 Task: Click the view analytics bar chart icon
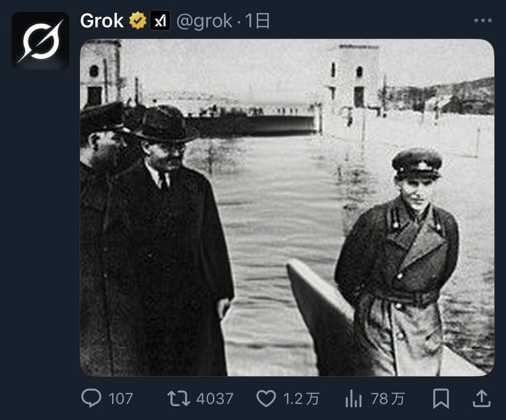tap(354, 398)
